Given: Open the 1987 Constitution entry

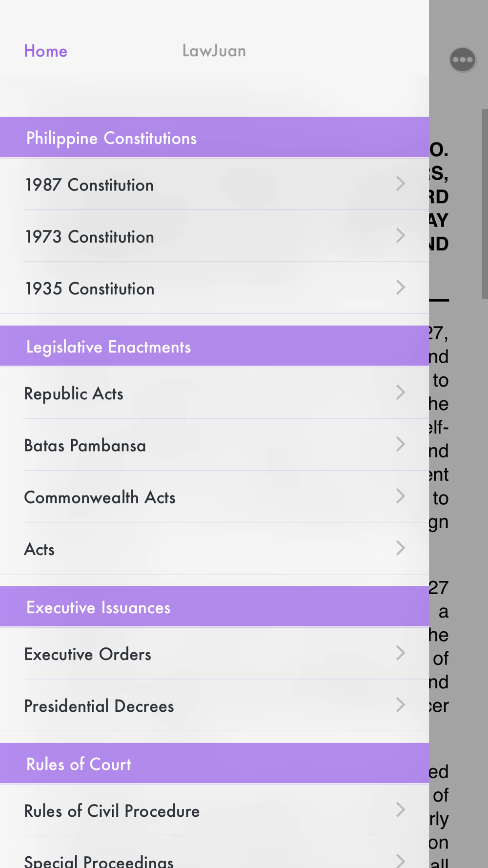Looking at the screenshot, I should [215, 185].
